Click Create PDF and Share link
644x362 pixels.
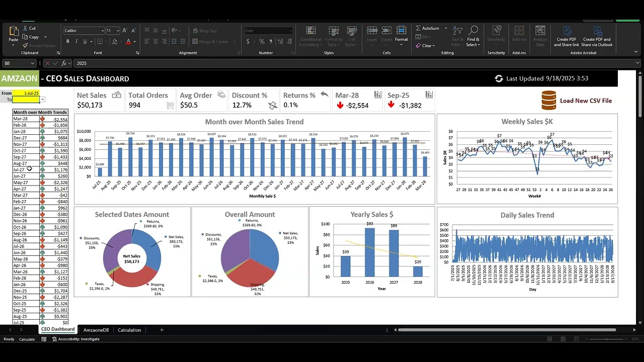click(x=567, y=36)
